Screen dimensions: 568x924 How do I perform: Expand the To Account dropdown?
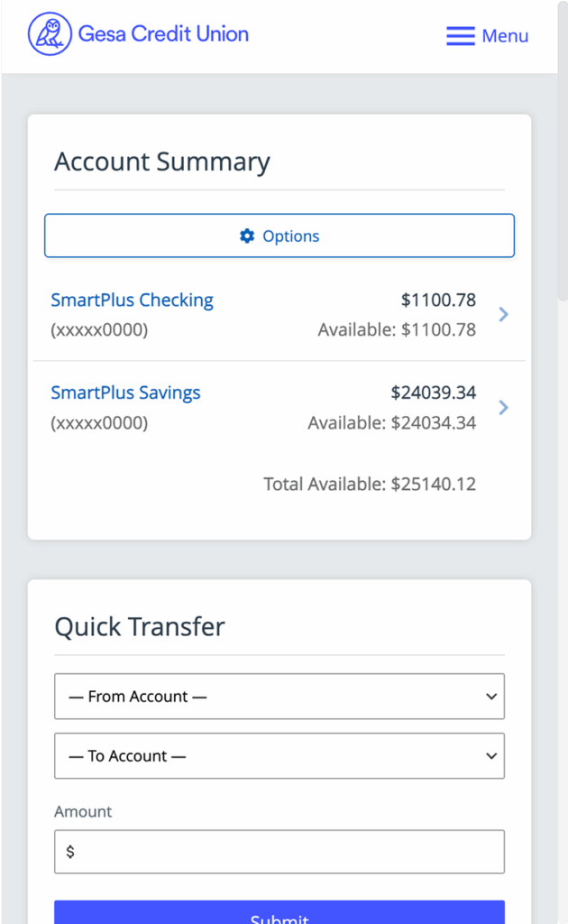click(279, 756)
